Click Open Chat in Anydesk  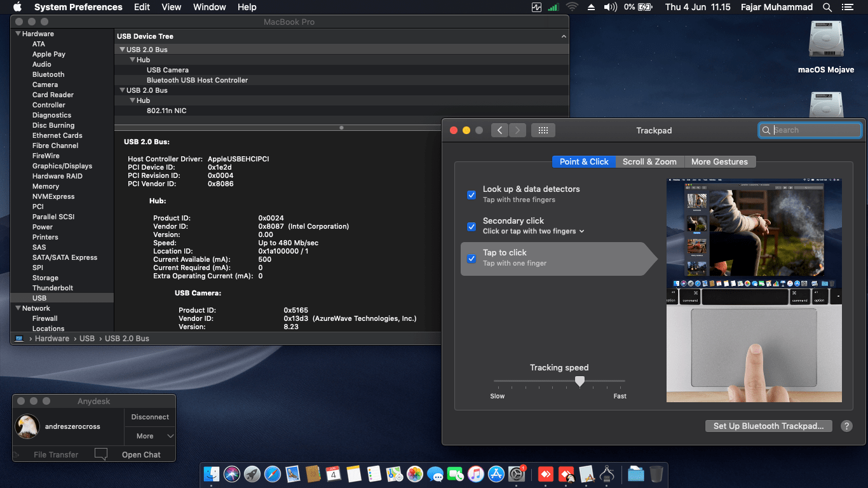click(141, 454)
